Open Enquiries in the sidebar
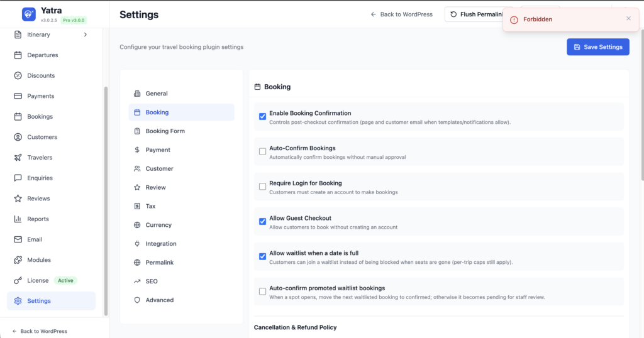 click(x=40, y=178)
